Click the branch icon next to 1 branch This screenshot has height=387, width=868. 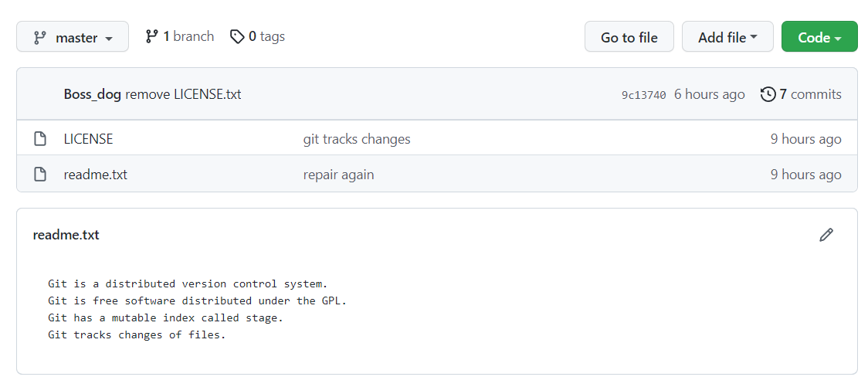(151, 36)
